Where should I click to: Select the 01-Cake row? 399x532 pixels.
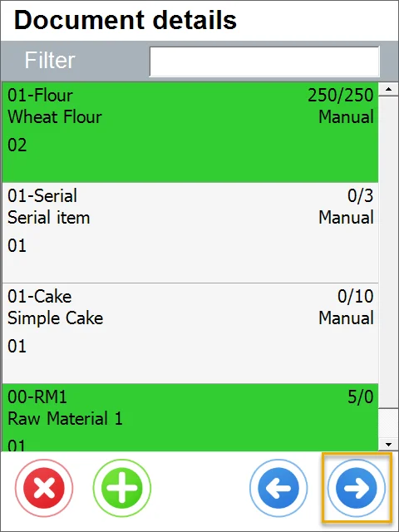click(190, 333)
